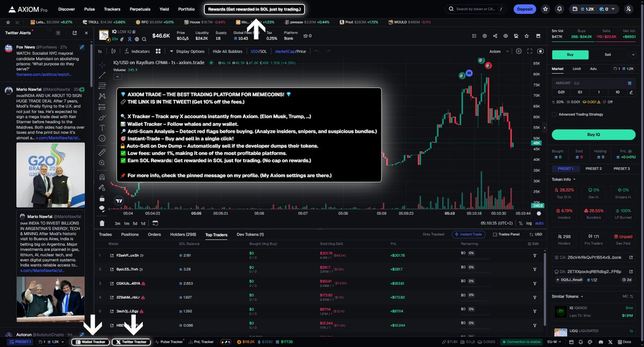Open the candlestick chart type icon
The width and height of the screenshot is (644, 347).
pyautogui.click(x=113, y=52)
